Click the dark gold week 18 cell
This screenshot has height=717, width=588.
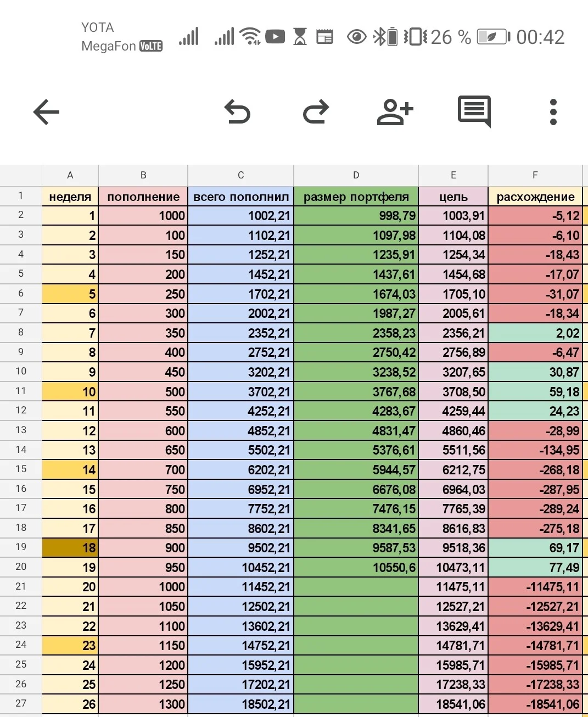(70, 547)
